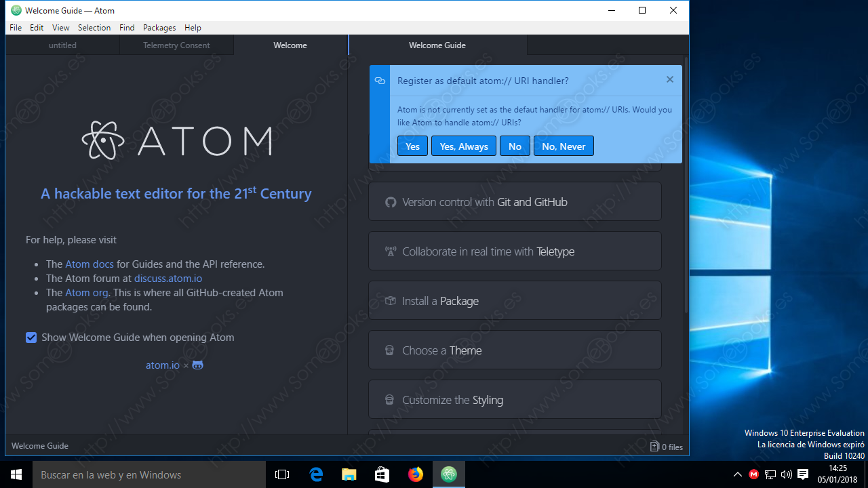868x488 pixels.
Task: Open network status tray icon
Action: 770,474
